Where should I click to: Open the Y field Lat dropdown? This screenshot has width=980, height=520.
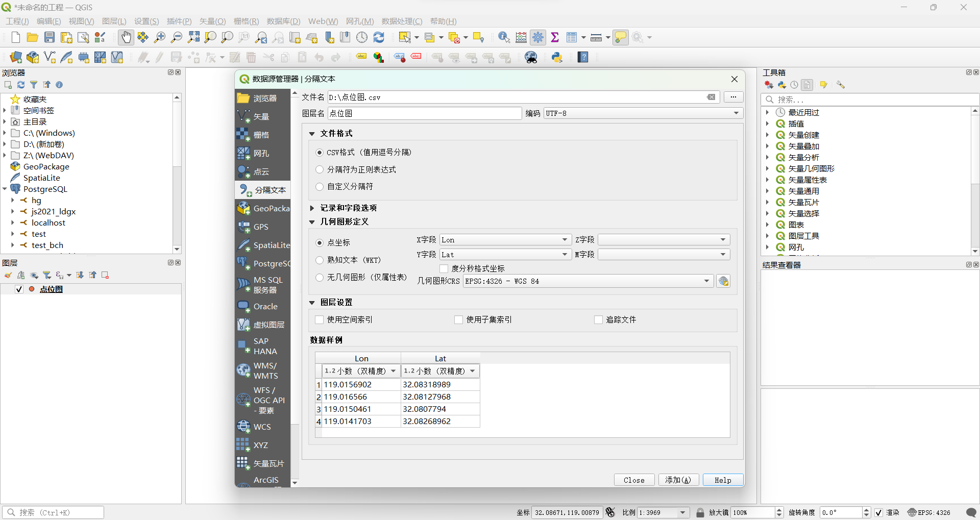(x=505, y=255)
